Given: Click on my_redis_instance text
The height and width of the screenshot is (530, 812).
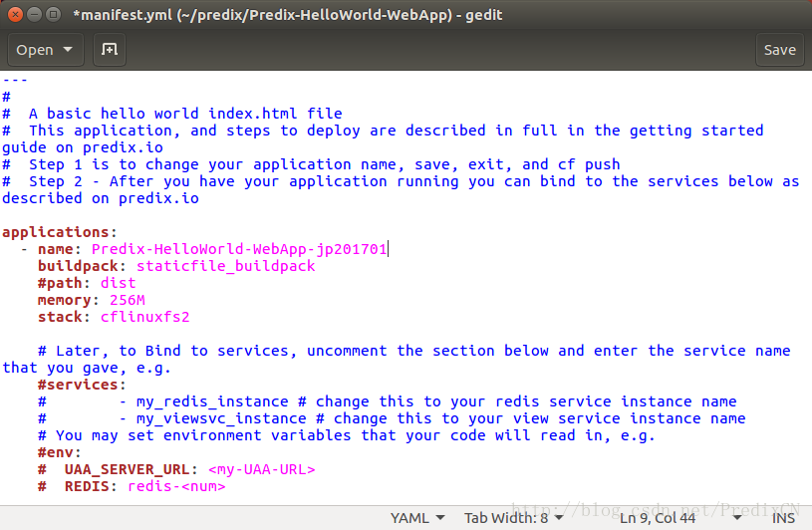Looking at the screenshot, I should [212, 401].
